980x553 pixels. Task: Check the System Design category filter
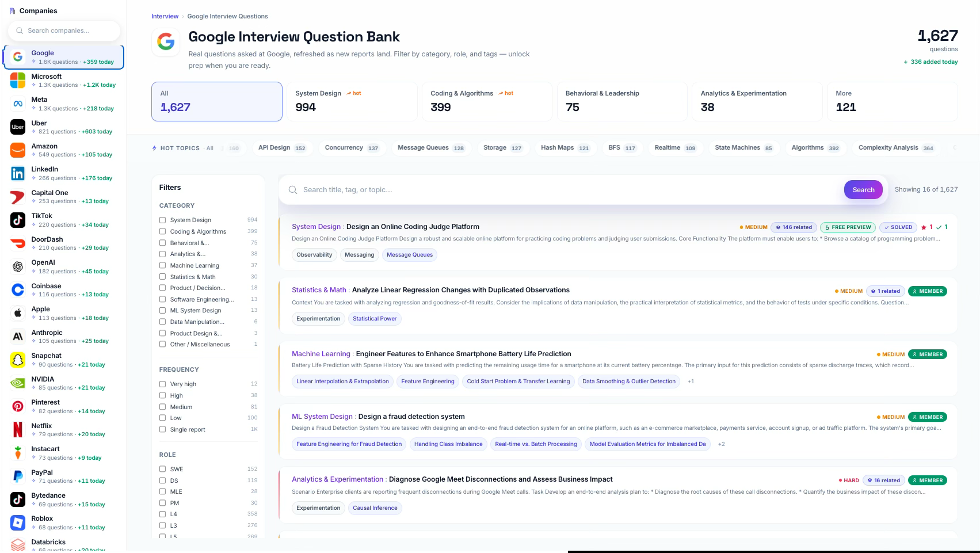163,220
